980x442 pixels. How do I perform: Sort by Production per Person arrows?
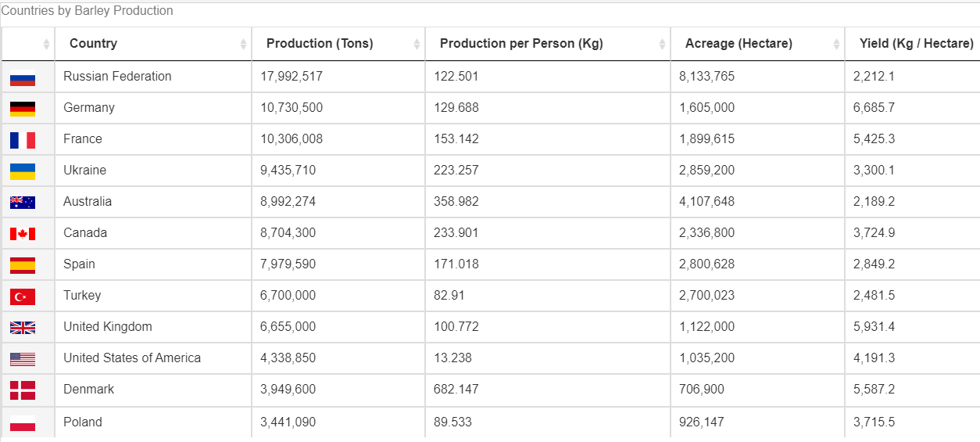pos(662,45)
